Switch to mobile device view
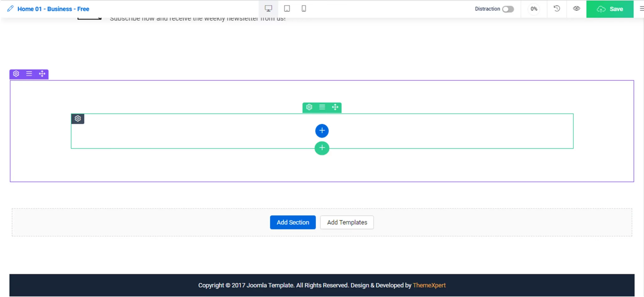The height and width of the screenshot is (297, 644). click(304, 9)
